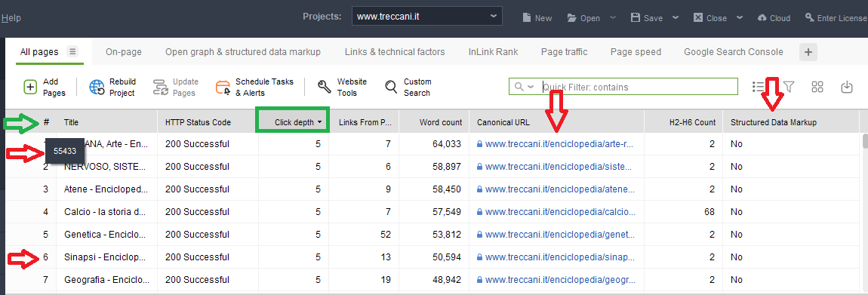Click the Close project button
This screenshot has height=295, width=868.
coord(710,18)
